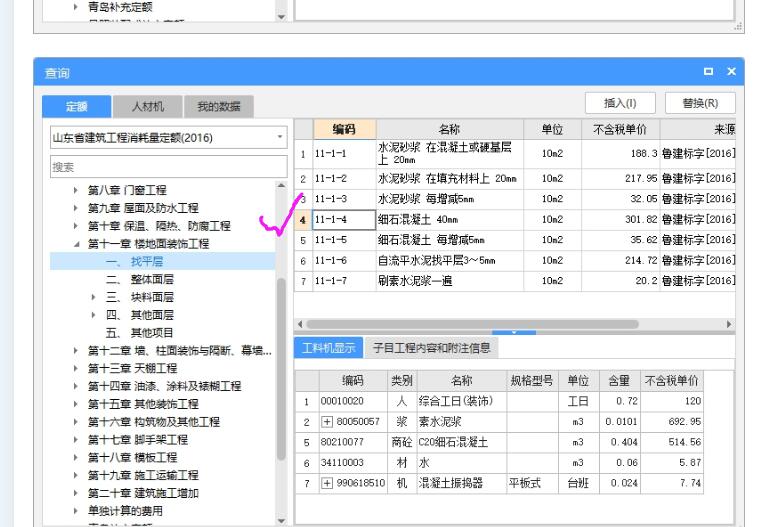Select row 刷素水泥浆一遍
This screenshot has width=780, height=527.
point(515,281)
